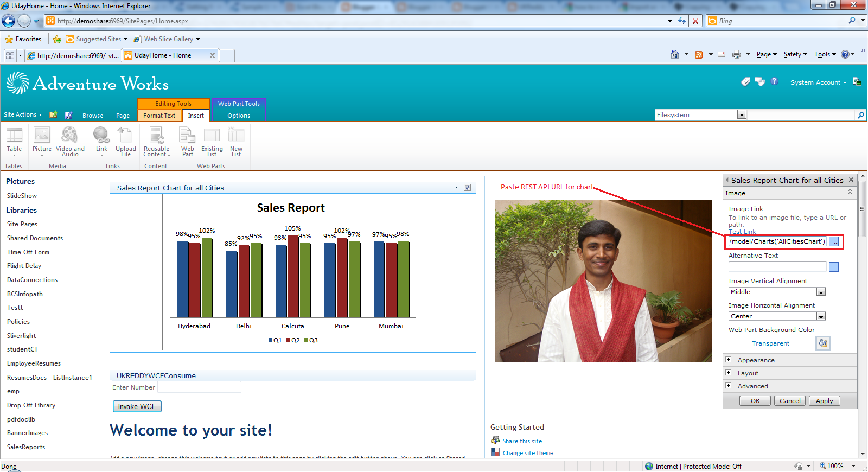Create a New List from ribbon
The height and width of the screenshot is (472, 868).
tap(236, 142)
